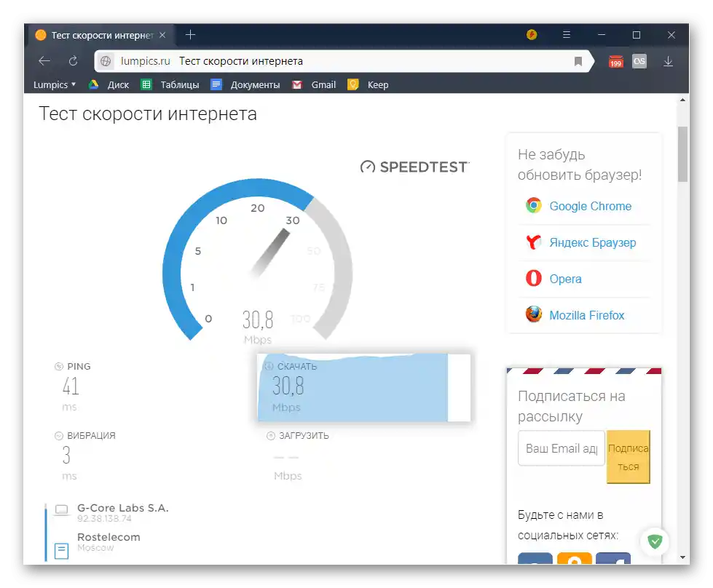Click the ВИБРАЦИЯ result showing 3 ms
Image resolution: width=713 pixels, height=588 pixels.
point(66,455)
